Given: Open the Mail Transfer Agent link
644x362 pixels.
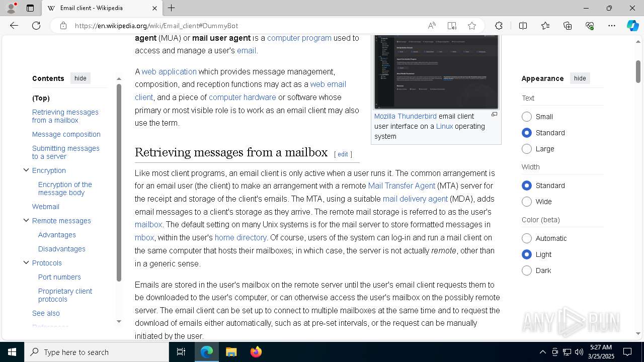Looking at the screenshot, I should point(401,186).
